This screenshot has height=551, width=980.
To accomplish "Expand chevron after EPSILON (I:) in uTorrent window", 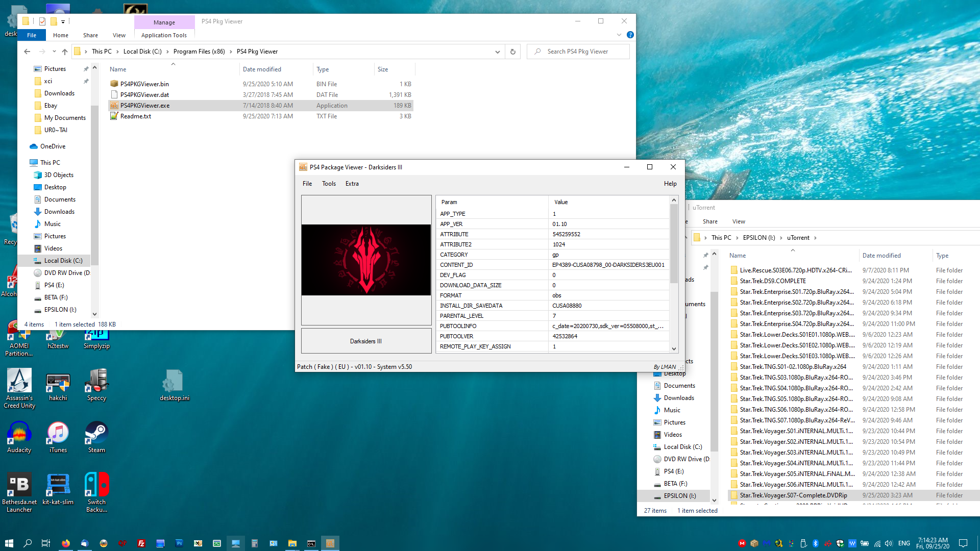I will coord(781,238).
